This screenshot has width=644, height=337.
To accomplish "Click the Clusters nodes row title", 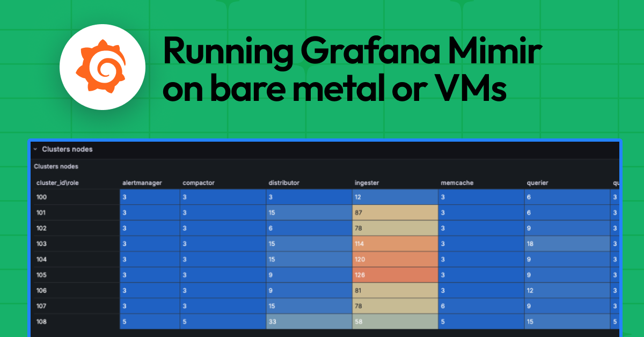I will pos(67,149).
